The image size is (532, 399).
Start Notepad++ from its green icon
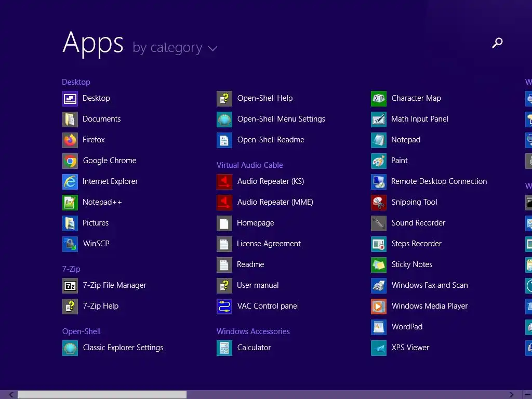70,203
